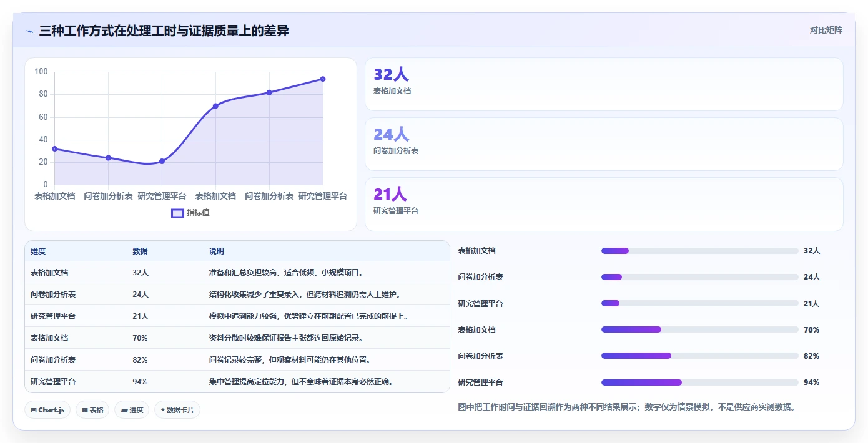Screen dimensions: 868x443
Task: Click the 100 tick on the chart's y-axis
Action: click(x=41, y=72)
